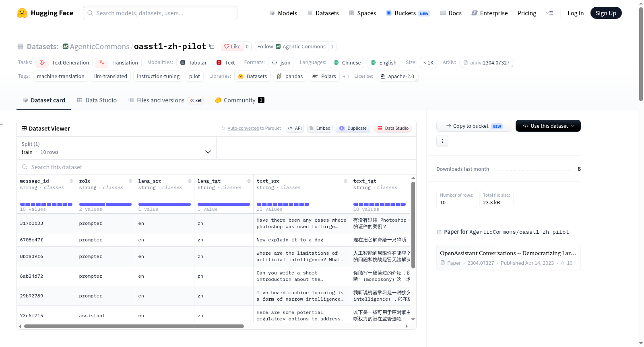Click the Log In link
This screenshot has width=644, height=347.
(x=576, y=13)
